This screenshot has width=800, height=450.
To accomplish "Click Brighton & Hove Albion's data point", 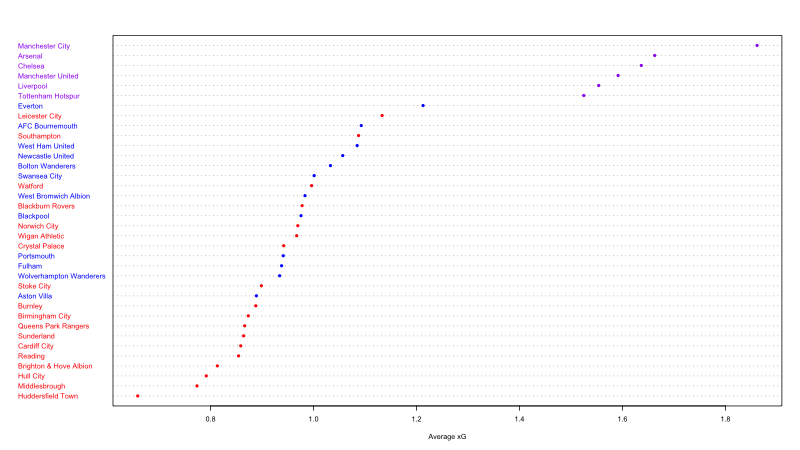I will pyautogui.click(x=217, y=366).
